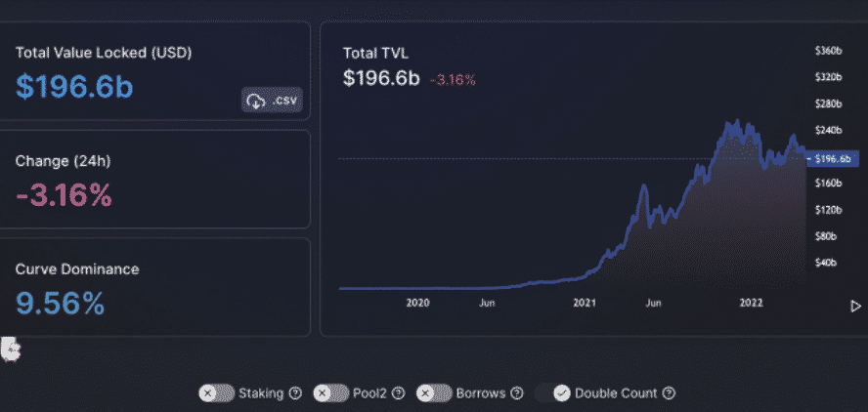Select the Total Value Locked (USD) card

pyautogui.click(x=153, y=71)
